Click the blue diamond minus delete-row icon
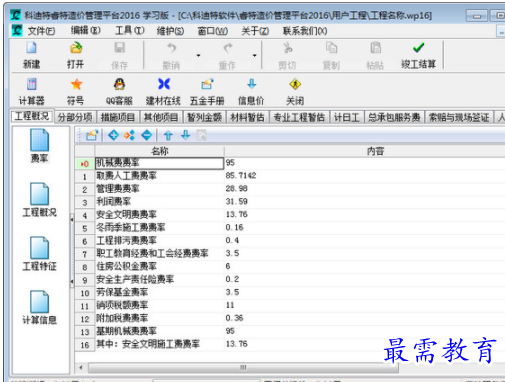The width and height of the screenshot is (505, 382). [x=147, y=135]
